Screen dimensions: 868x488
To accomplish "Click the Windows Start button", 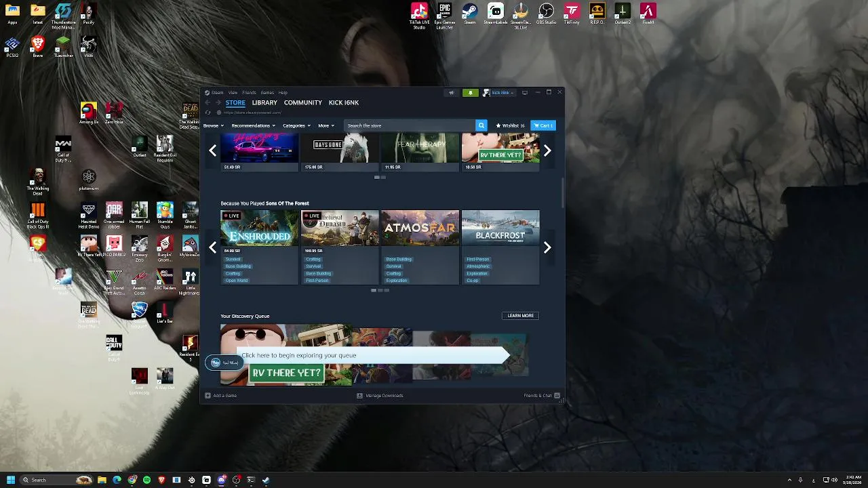I will click(11, 480).
